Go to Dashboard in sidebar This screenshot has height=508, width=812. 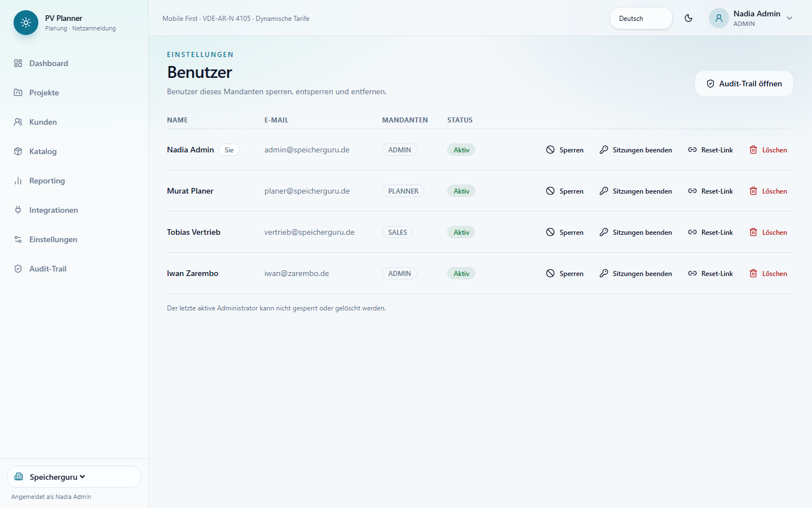[x=74, y=63]
